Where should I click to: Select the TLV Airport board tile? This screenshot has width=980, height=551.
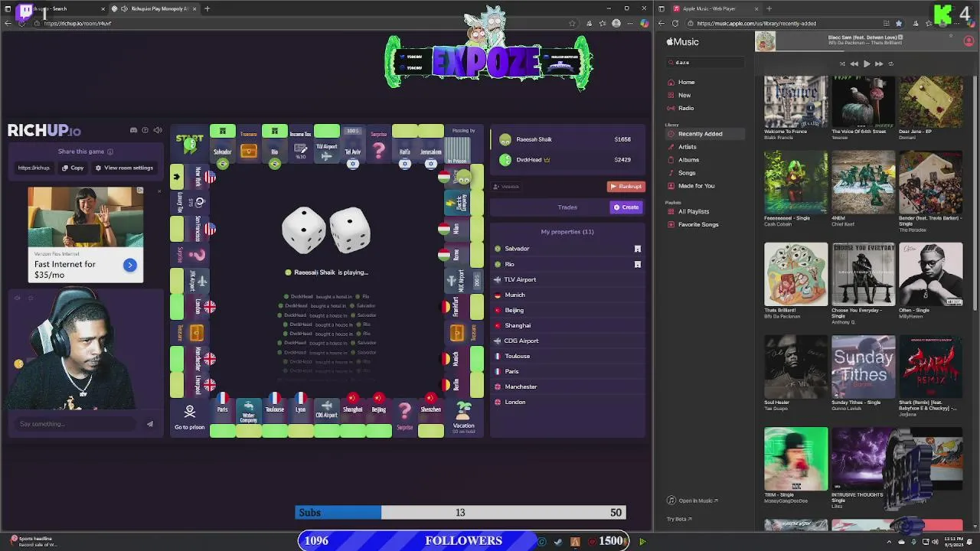(x=326, y=145)
